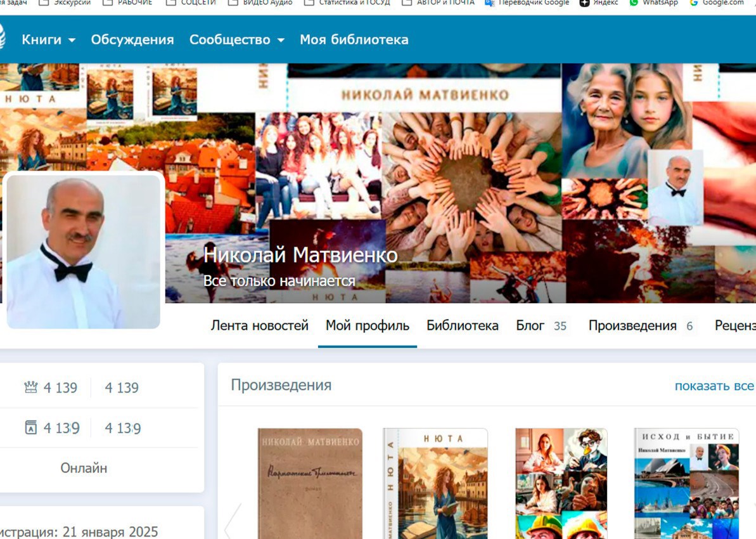Open the WhatsApp bookmark

[653, 3]
